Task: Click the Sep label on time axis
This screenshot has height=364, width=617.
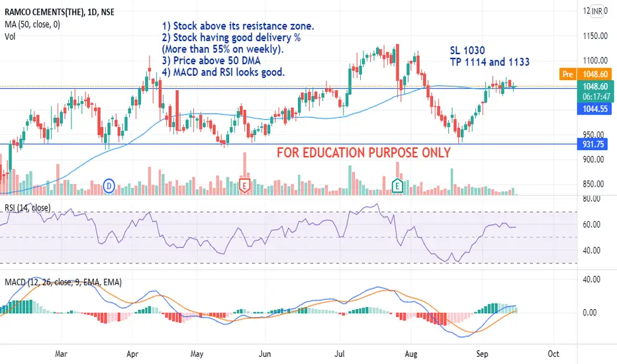Action: pyautogui.click(x=482, y=354)
